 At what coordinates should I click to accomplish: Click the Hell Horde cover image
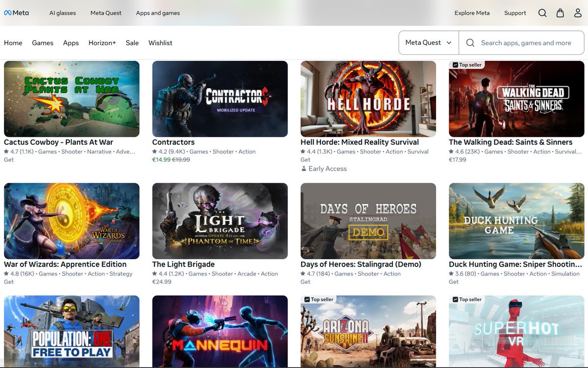pos(368,99)
